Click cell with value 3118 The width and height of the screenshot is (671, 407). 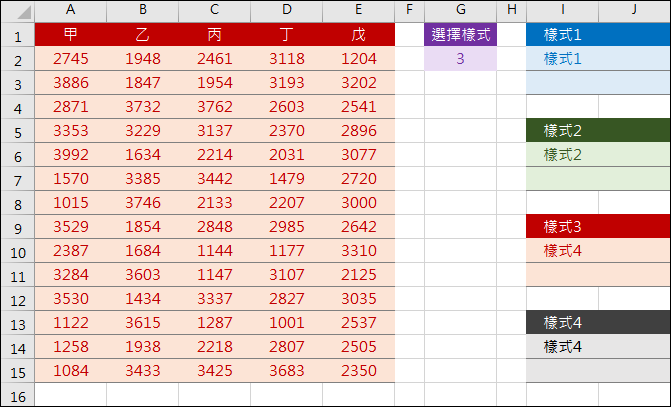[286, 59]
